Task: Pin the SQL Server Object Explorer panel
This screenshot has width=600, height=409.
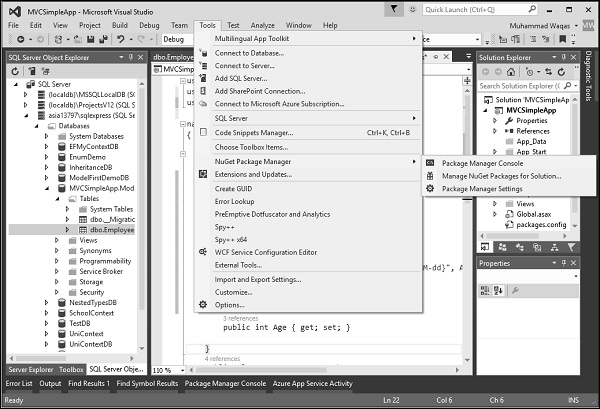Action: [131, 57]
